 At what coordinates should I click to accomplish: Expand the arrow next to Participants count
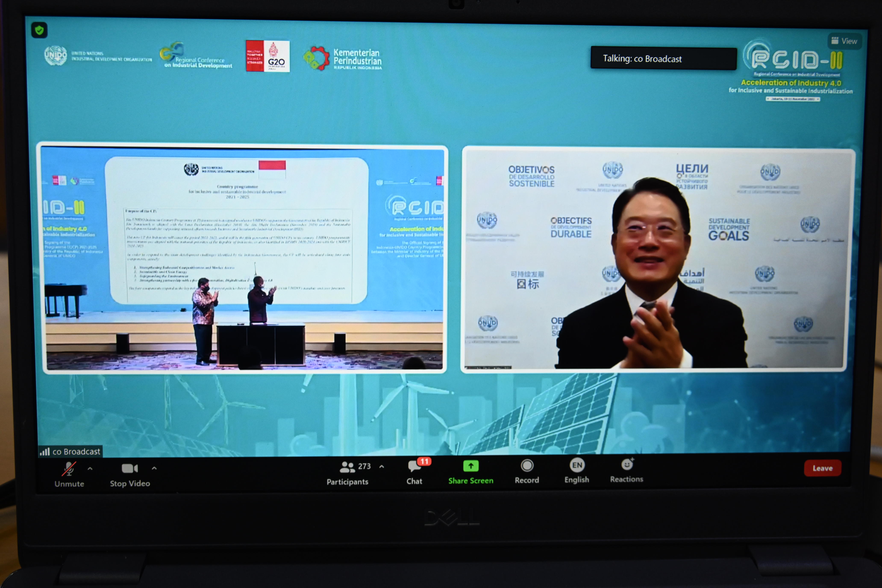click(x=381, y=466)
